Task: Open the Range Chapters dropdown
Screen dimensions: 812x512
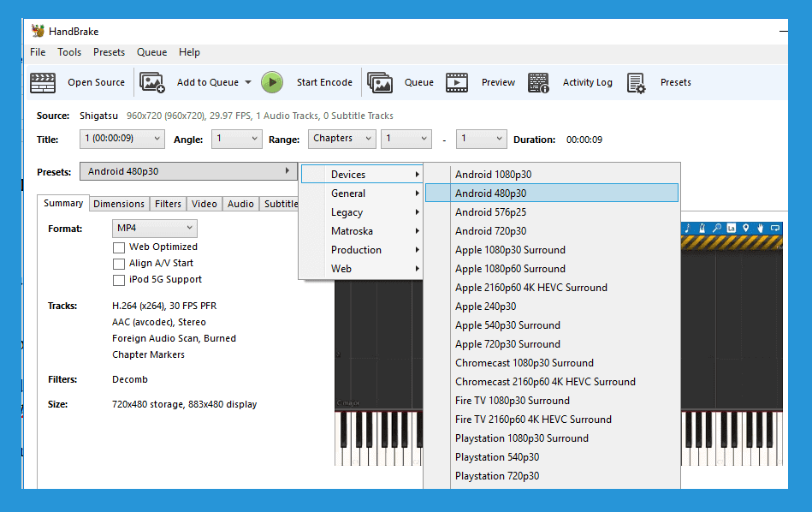Action: tap(341, 139)
